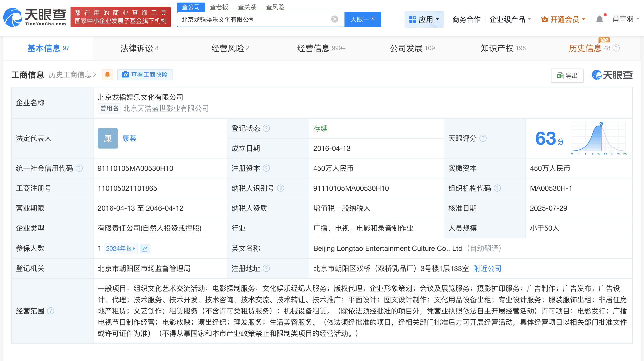Open the notification bell icon
Screen dimensions: 644x361
pyautogui.click(x=599, y=19)
